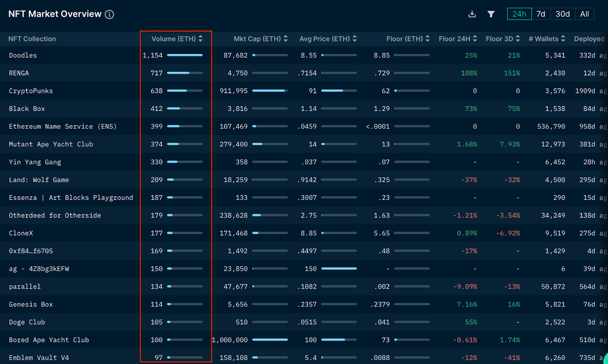Open the parallel collection
Image resolution: width=608 pixels, height=364 pixels.
click(x=25, y=287)
